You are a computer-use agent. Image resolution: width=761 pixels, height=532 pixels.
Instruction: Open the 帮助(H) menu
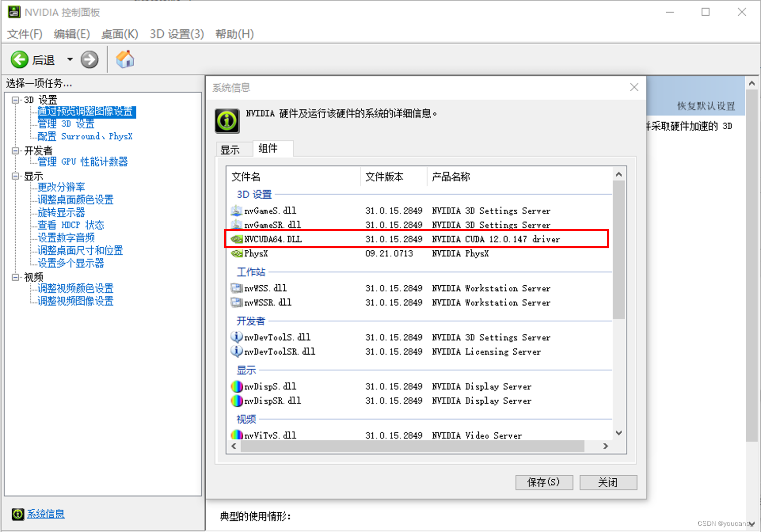pos(235,34)
